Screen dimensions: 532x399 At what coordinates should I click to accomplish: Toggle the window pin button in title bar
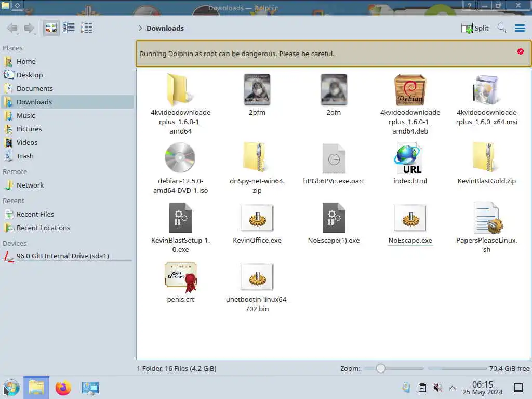click(x=17, y=5)
